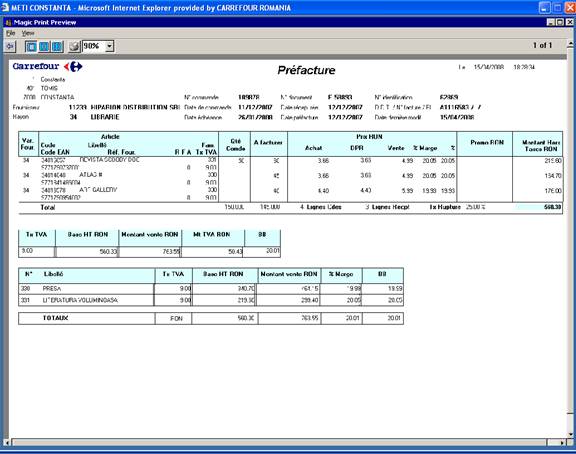Minimize the Internet Explorer window

545,8
